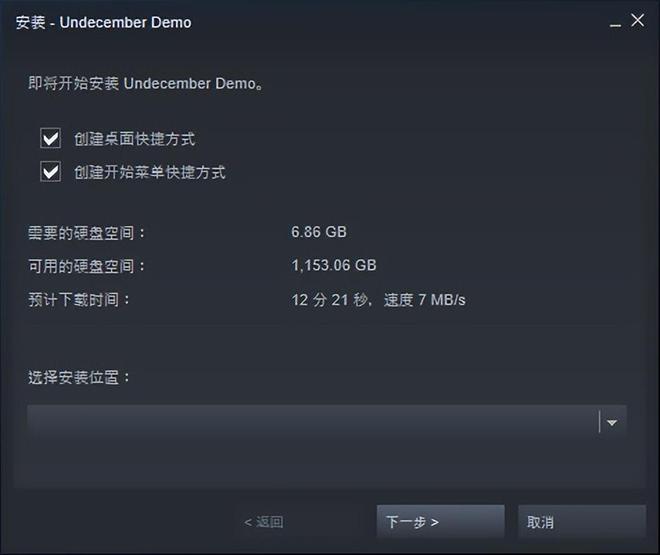Screen dimensions: 660x555
Task: Minimize the install dialog window
Action: pos(615,22)
